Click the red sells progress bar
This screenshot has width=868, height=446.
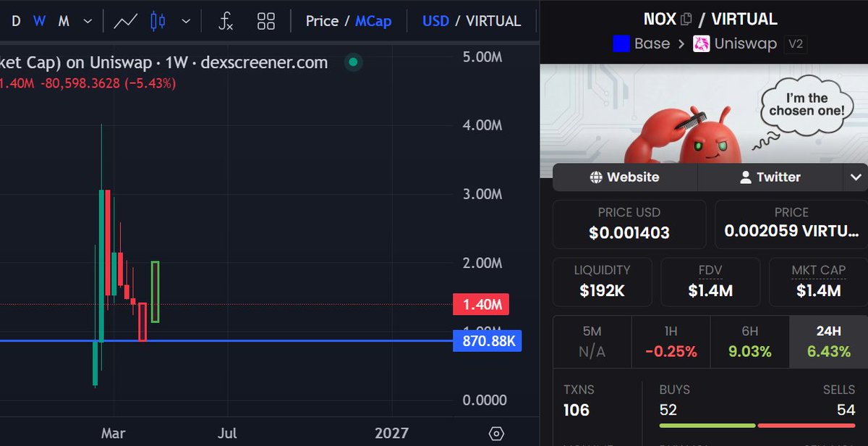click(x=807, y=426)
